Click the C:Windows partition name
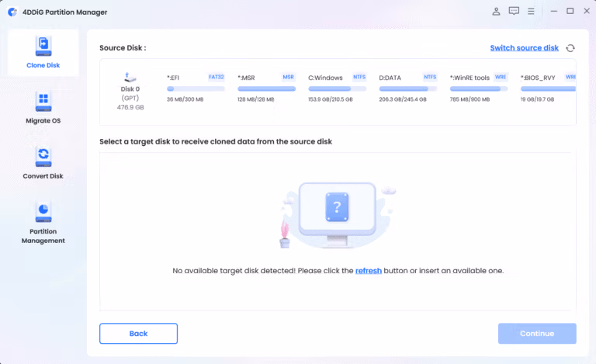The height and width of the screenshot is (364, 596). (325, 78)
